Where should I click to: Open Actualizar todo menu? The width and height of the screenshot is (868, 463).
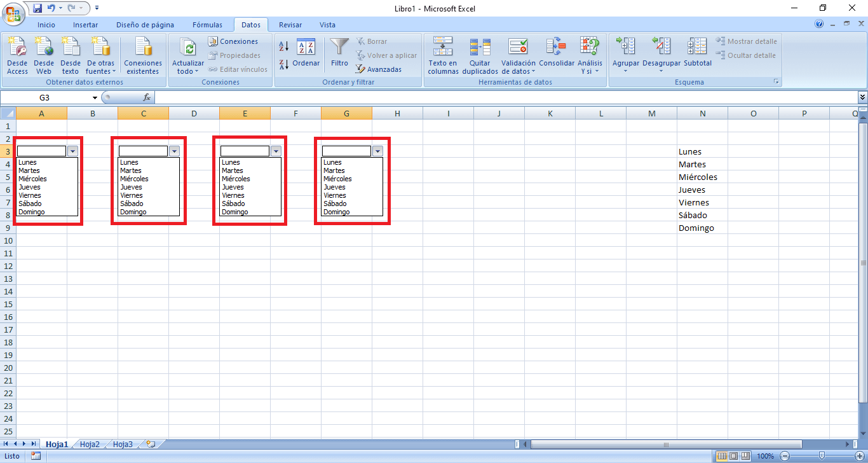pyautogui.click(x=188, y=56)
